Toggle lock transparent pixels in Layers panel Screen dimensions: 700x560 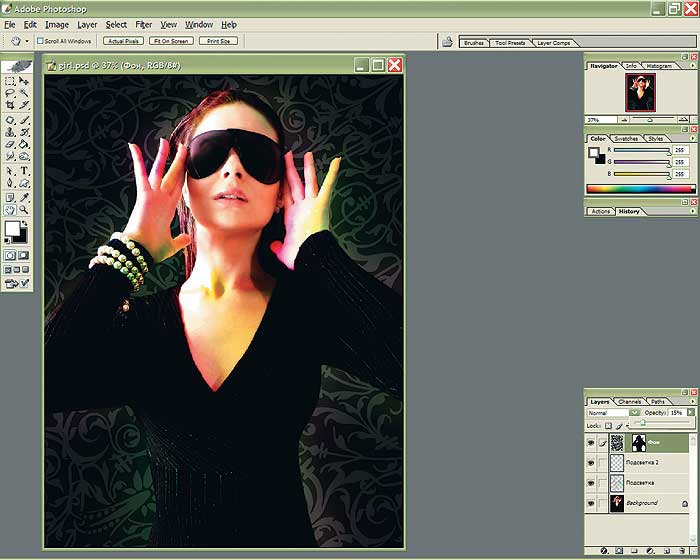[608, 426]
